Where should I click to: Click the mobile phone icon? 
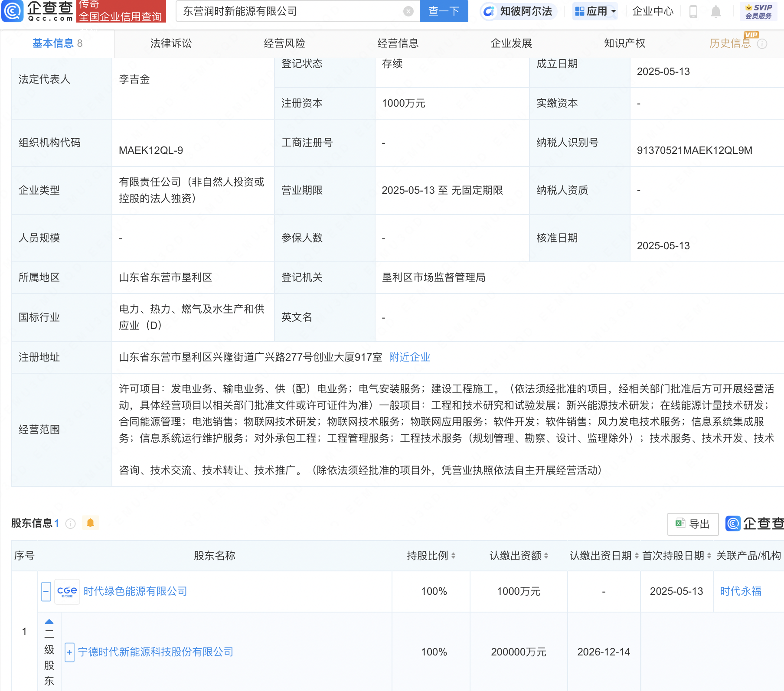pos(693,11)
